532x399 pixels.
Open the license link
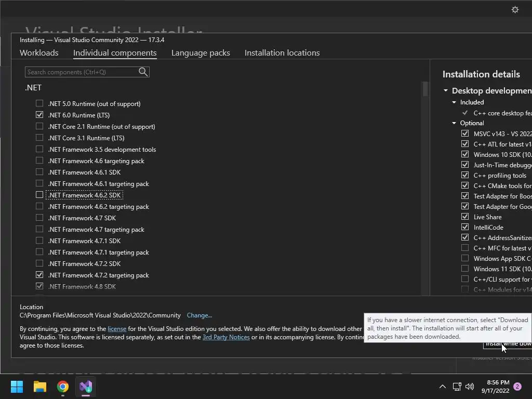[x=117, y=329]
